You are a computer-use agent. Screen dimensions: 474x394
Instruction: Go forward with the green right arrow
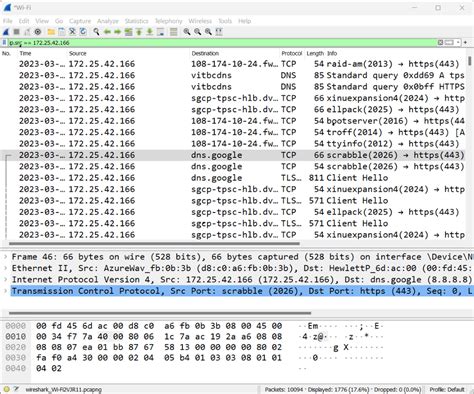pos(118,32)
